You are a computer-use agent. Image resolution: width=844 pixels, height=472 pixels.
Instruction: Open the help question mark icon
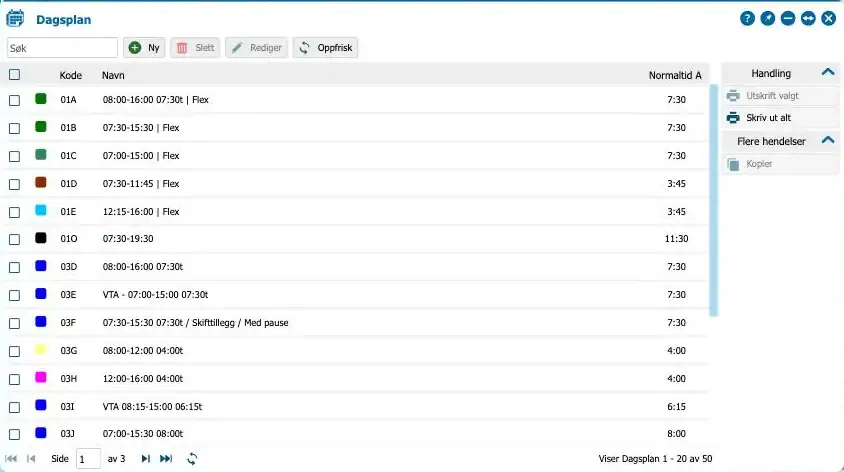(747, 18)
